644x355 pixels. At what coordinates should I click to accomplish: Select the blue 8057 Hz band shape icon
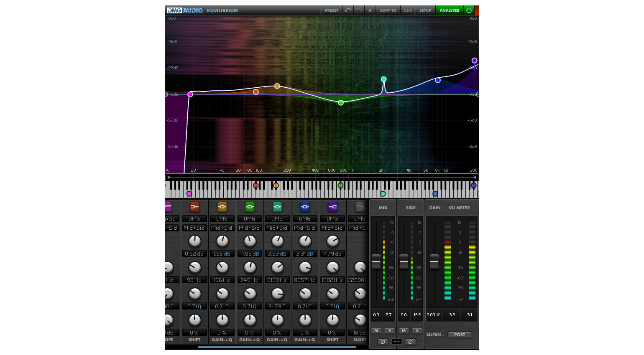tap(305, 207)
